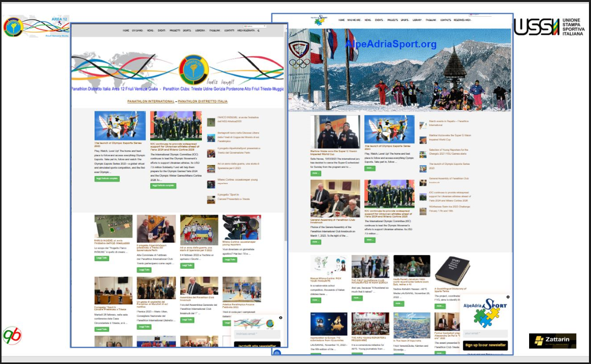Open 'Milano Cortina' young reporters sidebar link
591x364 pixels.
238,181
